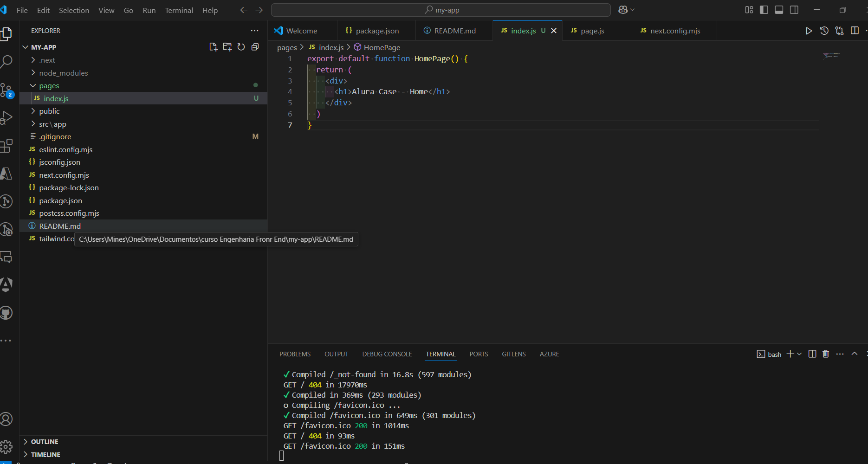Open Accounts icon in activity bar
Screen dimensions: 868x464
pos(6,419)
